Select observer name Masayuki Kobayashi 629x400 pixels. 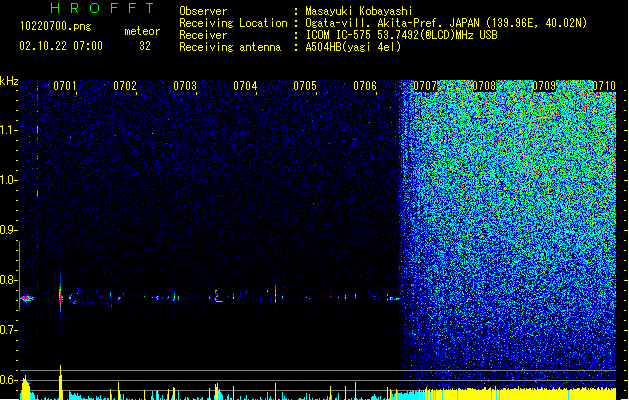pyautogui.click(x=359, y=11)
